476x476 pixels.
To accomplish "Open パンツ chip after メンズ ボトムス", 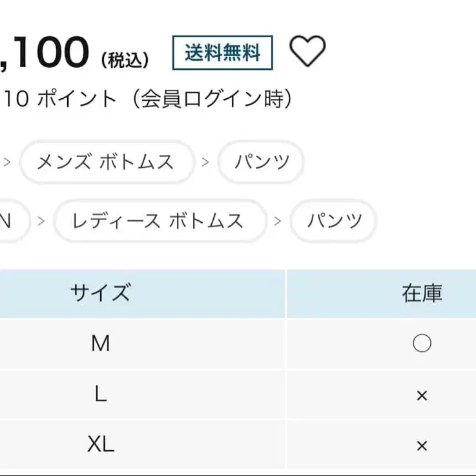I will tap(261, 161).
